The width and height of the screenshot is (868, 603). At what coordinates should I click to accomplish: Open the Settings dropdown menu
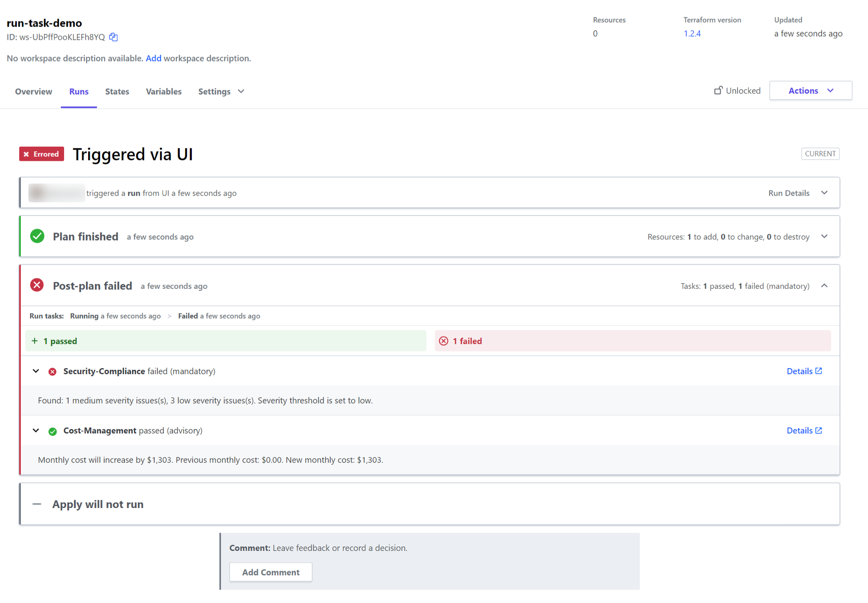coord(221,91)
